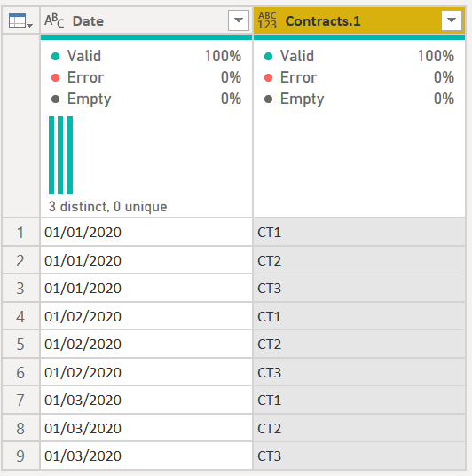Select row number 1
The width and height of the screenshot is (472, 476).
coord(20,233)
